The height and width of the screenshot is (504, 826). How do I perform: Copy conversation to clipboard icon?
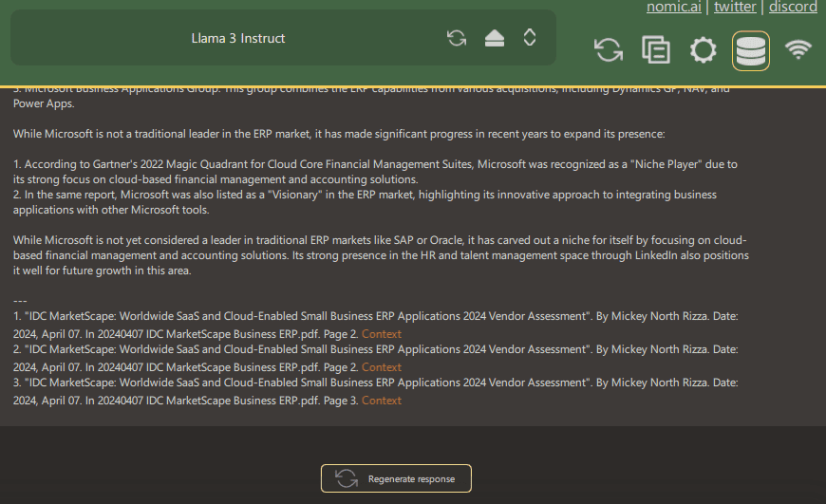click(655, 50)
